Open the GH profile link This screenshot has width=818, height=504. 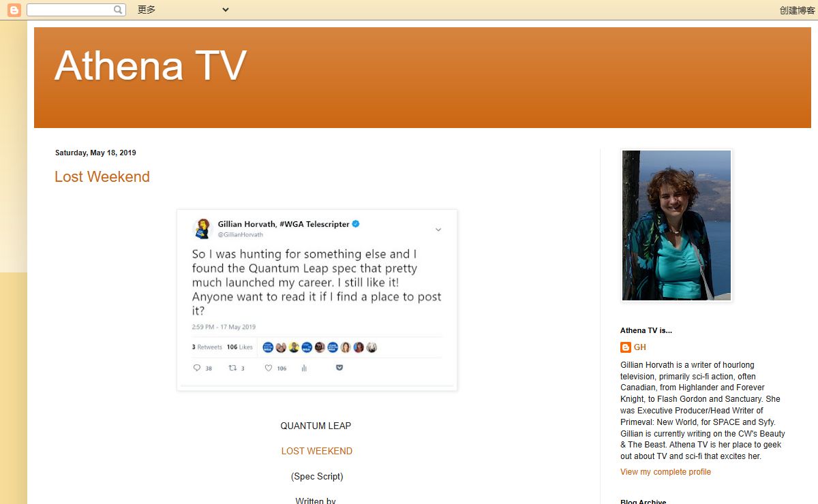tap(640, 347)
